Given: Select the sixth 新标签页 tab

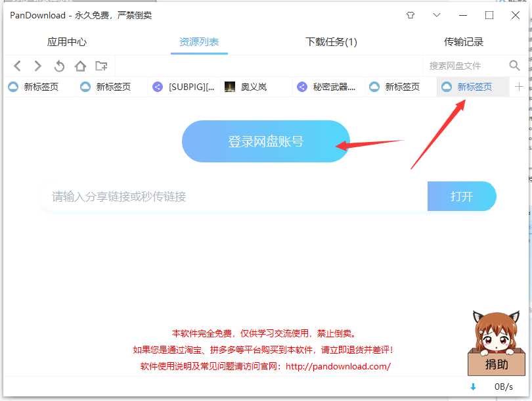Looking at the screenshot, I should [401, 87].
